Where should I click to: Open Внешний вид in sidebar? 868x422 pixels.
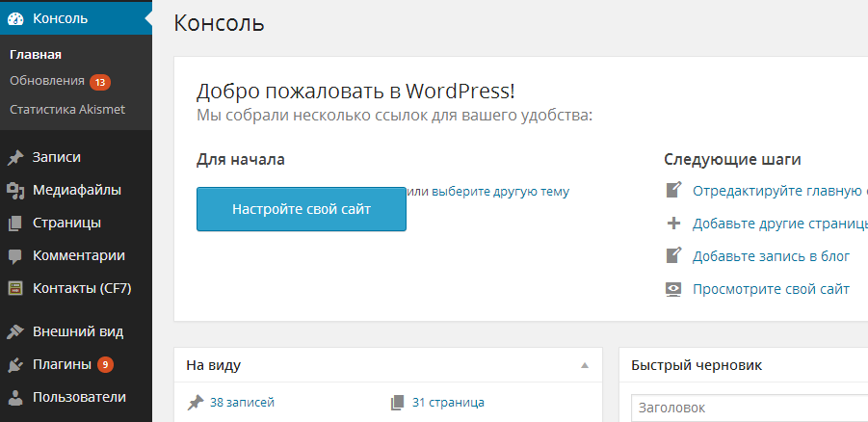pyautogui.click(x=76, y=332)
